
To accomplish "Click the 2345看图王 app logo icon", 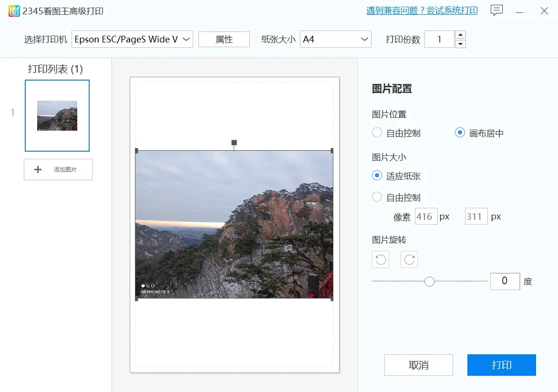I will 14,11.
